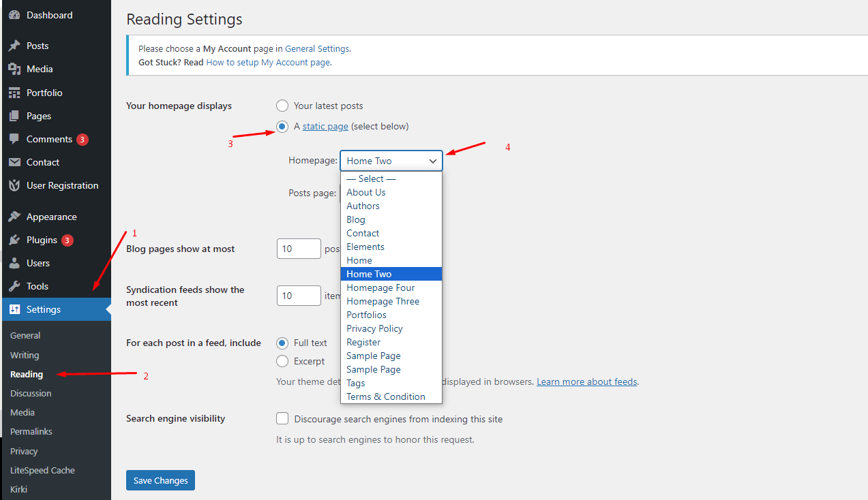Open the Discussion settings submenu

[31, 393]
